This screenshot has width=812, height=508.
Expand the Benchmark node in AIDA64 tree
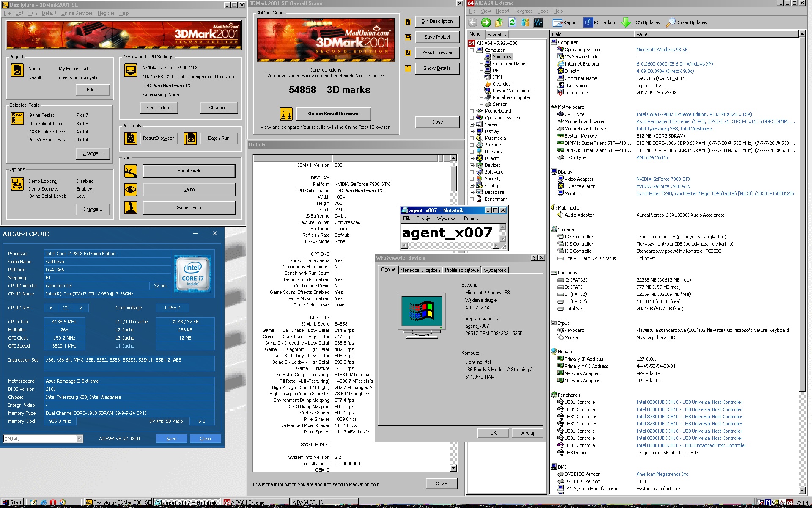pyautogui.click(x=472, y=199)
